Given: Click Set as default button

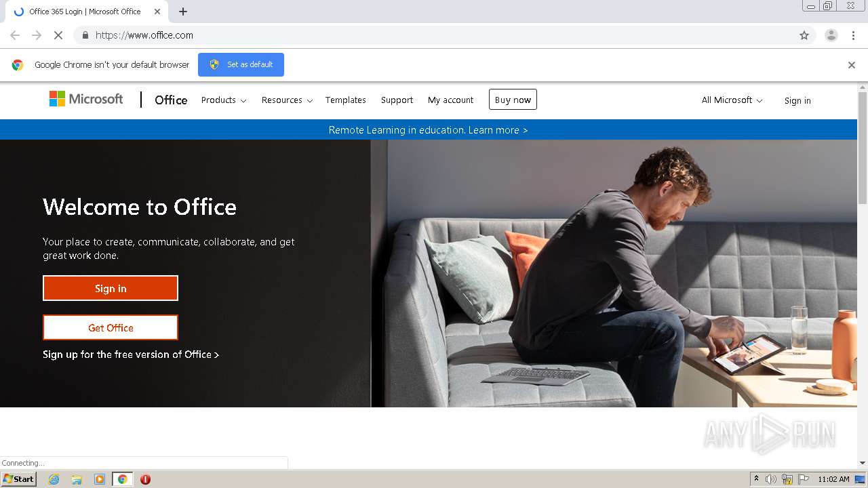Looking at the screenshot, I should pos(241,64).
